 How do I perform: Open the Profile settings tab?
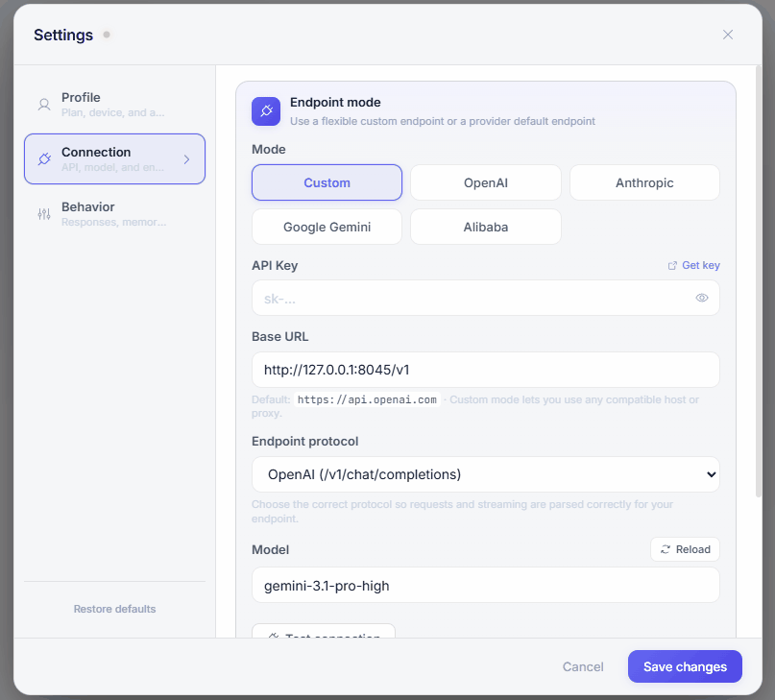point(114,105)
